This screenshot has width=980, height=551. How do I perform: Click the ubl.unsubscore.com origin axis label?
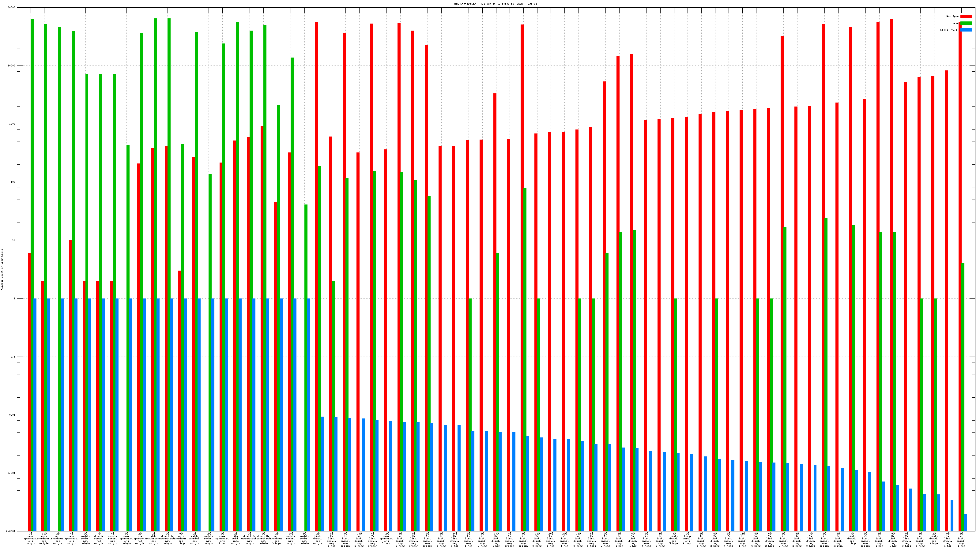tap(154, 538)
